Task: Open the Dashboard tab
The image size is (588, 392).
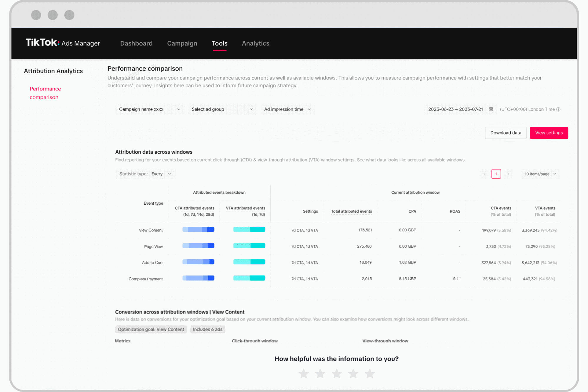Action: (136, 43)
